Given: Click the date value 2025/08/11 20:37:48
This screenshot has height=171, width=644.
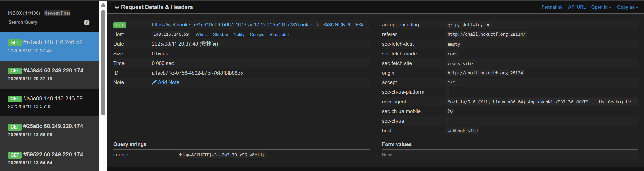Looking at the screenshot, I should tap(185, 44).
